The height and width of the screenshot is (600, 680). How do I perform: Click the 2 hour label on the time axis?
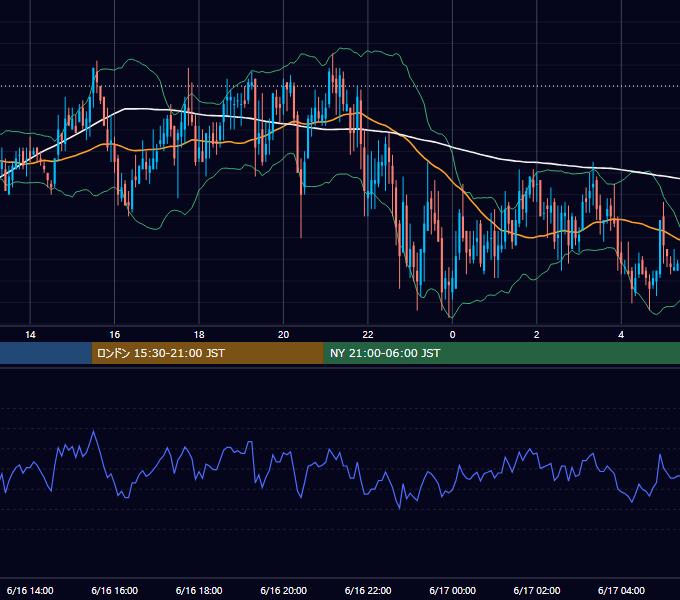[x=536, y=335]
